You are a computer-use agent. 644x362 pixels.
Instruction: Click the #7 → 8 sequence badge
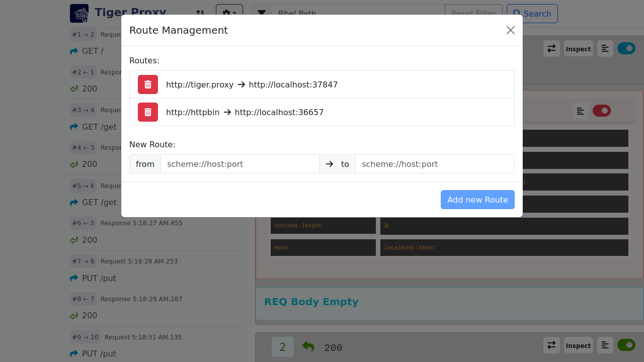tap(83, 261)
